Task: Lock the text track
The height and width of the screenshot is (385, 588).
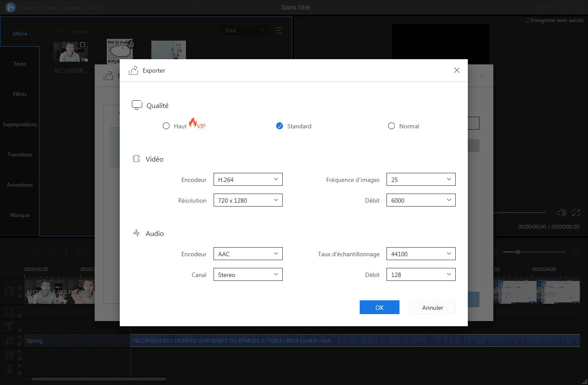Action: click(19, 329)
